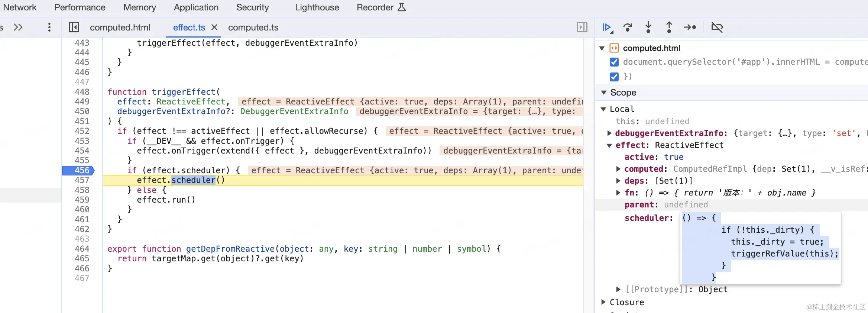Click the Step icon with arrow and dot
The height and width of the screenshot is (313, 868).
pyautogui.click(x=690, y=27)
